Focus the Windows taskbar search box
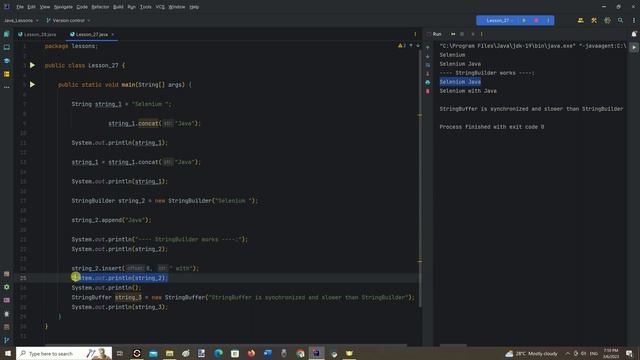Image resolution: width=640 pixels, height=360 pixels. [64, 353]
